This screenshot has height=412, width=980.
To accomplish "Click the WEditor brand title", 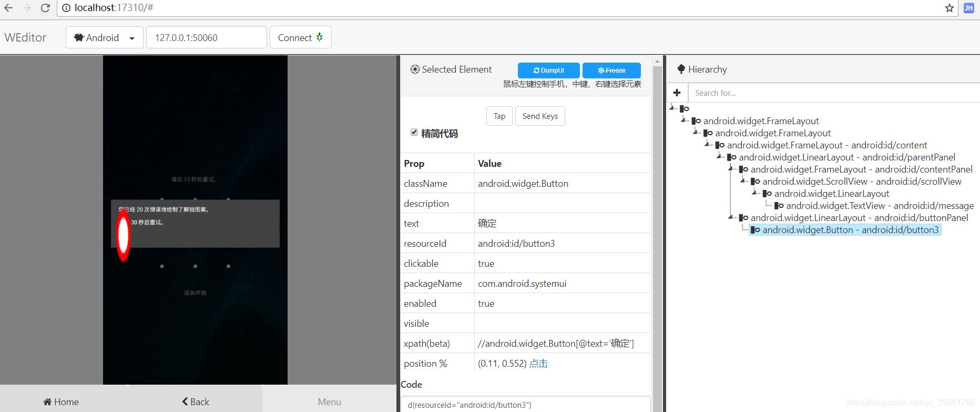I will coord(25,37).
